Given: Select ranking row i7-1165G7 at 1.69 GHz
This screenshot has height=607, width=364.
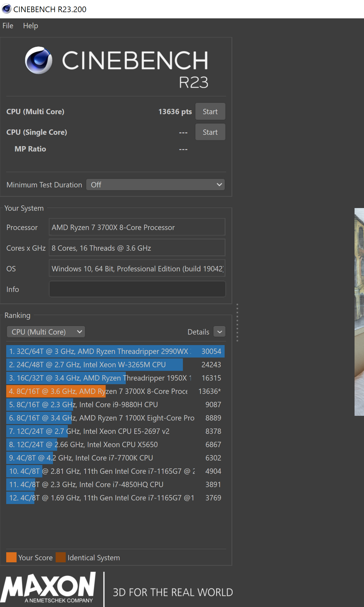Looking at the screenshot, I should pyautogui.click(x=115, y=498).
